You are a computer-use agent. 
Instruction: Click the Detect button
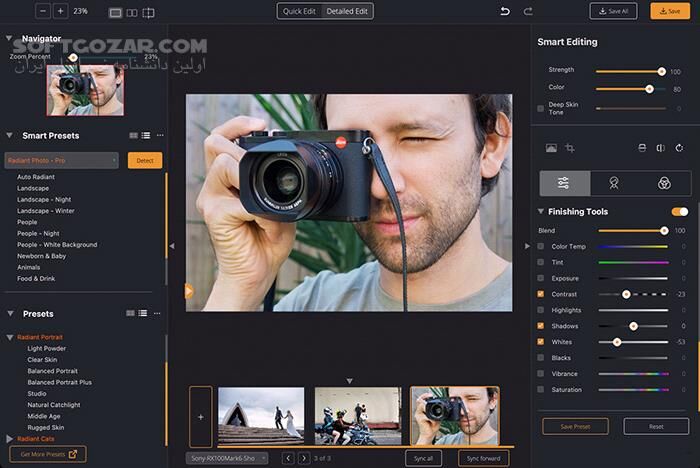[x=145, y=160]
